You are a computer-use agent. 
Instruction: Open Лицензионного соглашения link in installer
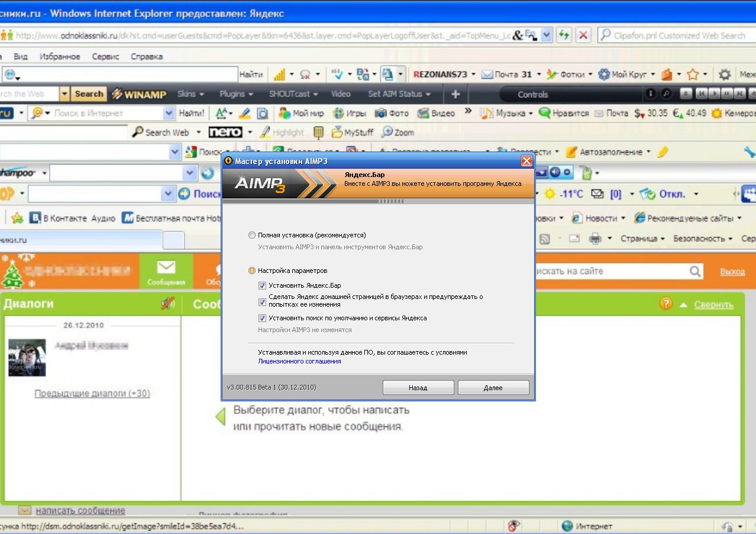(x=299, y=361)
